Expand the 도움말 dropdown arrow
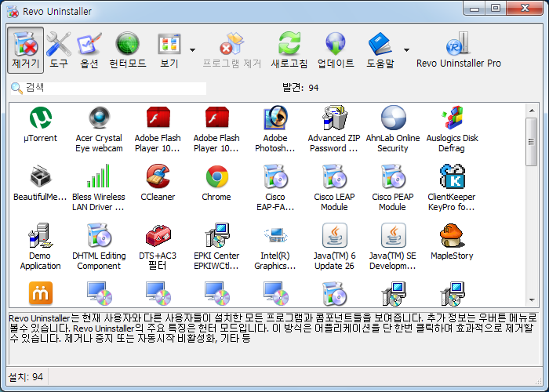The image size is (549, 392). point(406,50)
